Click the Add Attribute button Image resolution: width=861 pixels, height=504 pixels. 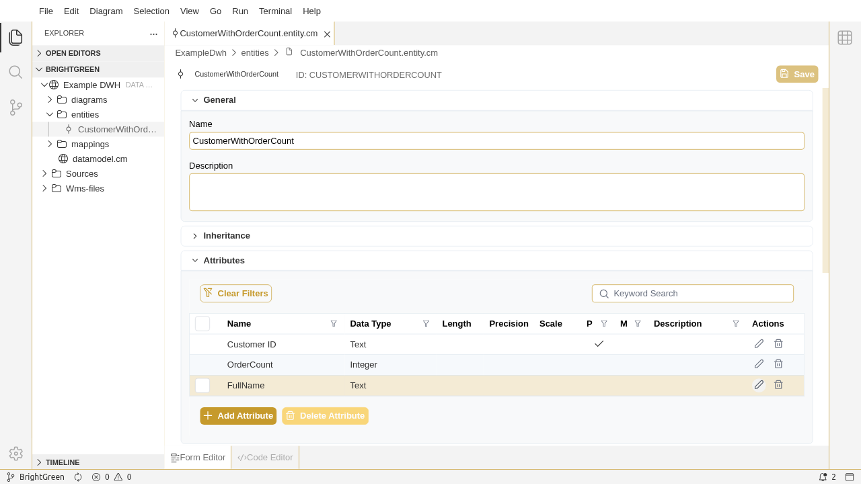click(238, 416)
